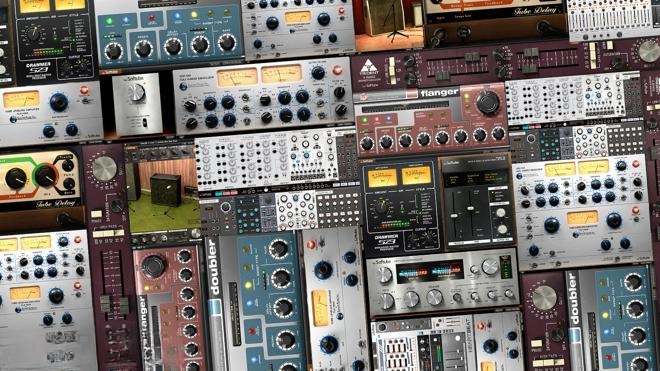The width and height of the screenshot is (660, 371).
Task: Toggle the green LED button on the horizontal flanger
Action: pos(365,120)
